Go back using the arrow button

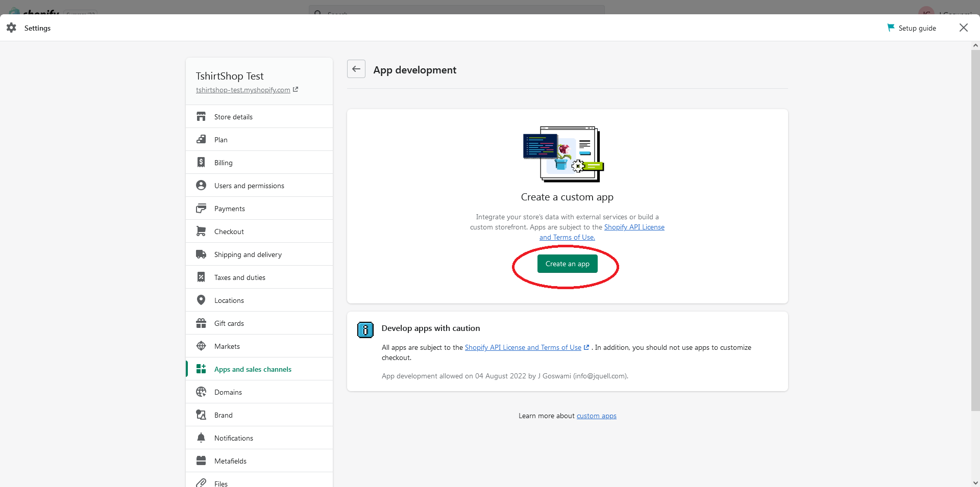pyautogui.click(x=356, y=69)
